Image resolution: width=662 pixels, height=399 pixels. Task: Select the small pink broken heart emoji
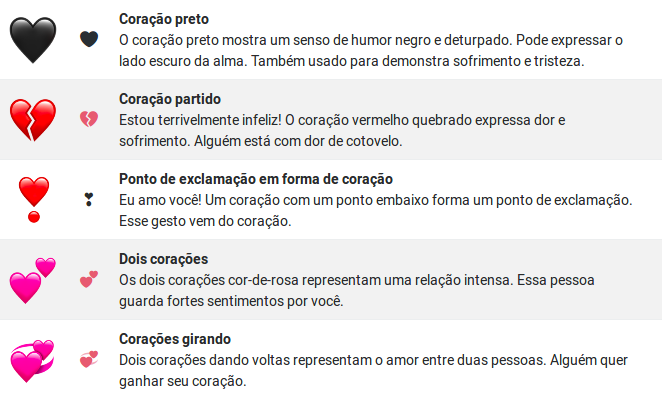point(89,119)
